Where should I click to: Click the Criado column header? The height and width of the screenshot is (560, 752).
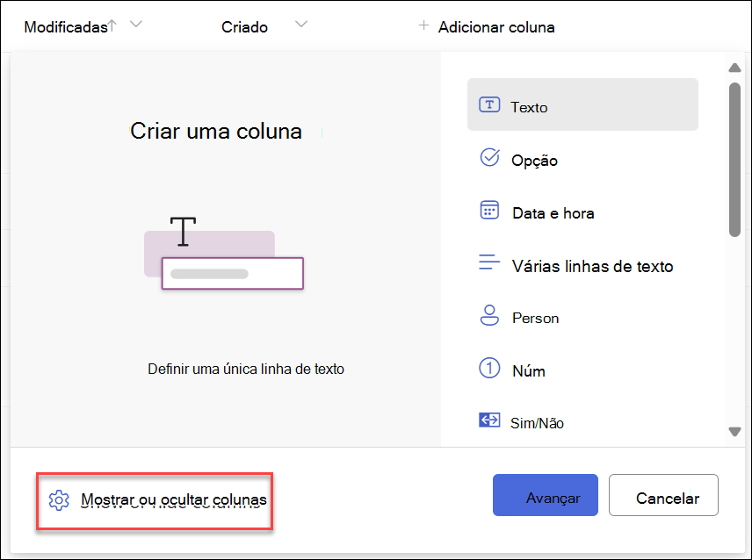pyautogui.click(x=244, y=27)
